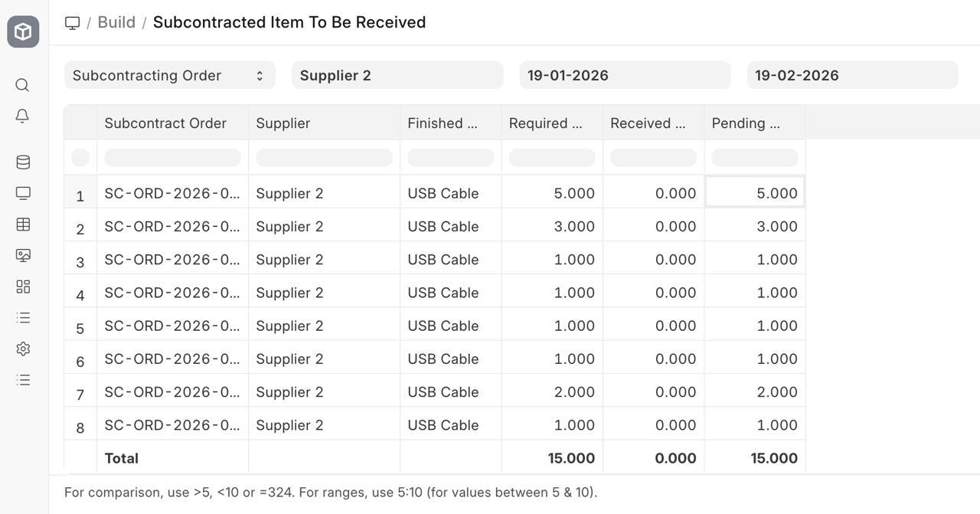Screen dimensions: 980x514
Task: Click the Supplier 2 filter field
Action: point(397,75)
